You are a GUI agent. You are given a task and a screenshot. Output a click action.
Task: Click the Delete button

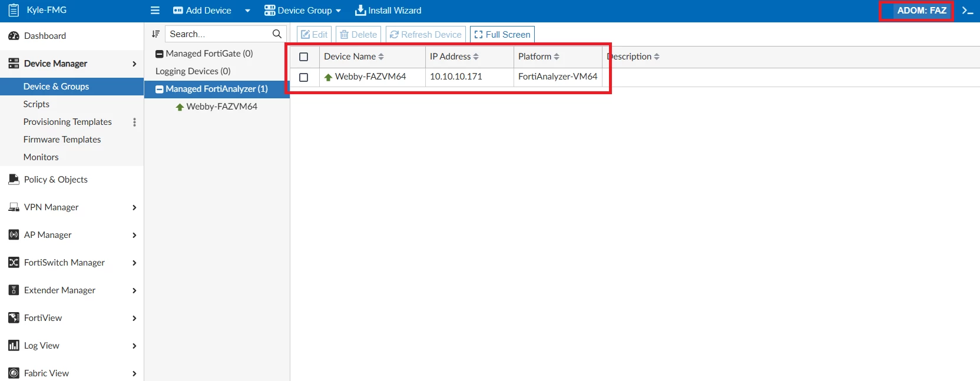click(x=358, y=35)
